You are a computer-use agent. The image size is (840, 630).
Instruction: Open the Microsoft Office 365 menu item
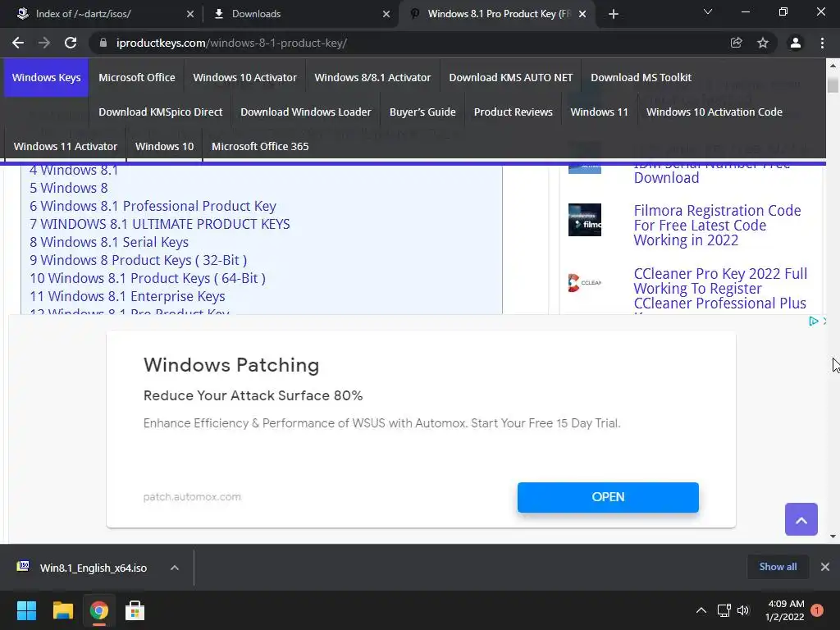pos(260,146)
